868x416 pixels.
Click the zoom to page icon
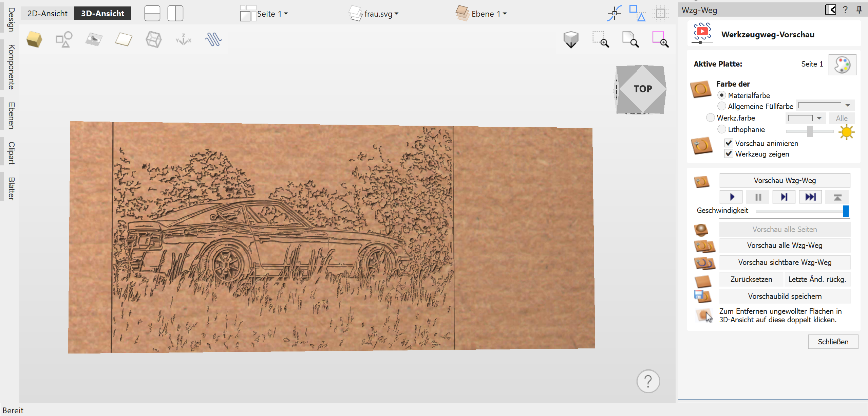click(630, 40)
